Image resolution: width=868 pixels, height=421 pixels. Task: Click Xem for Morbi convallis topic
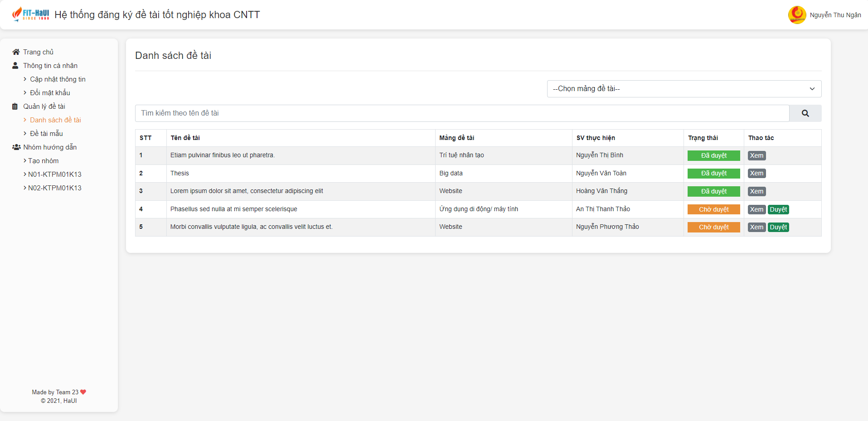pos(756,227)
